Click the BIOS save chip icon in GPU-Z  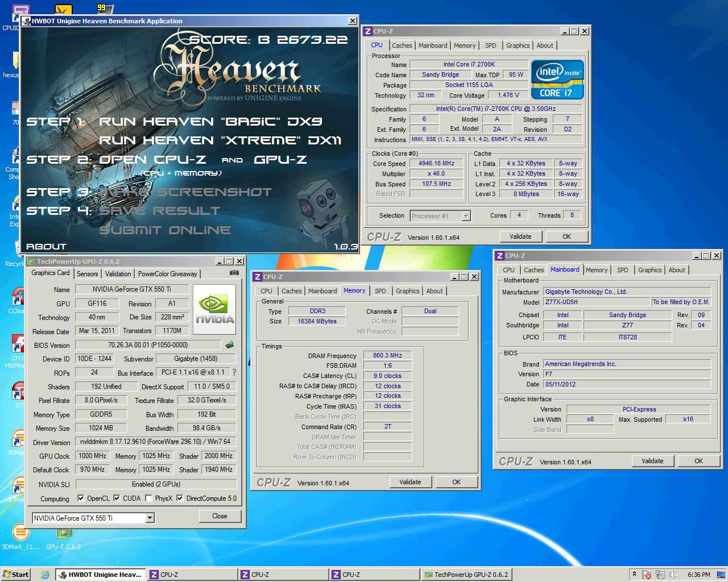(x=230, y=345)
